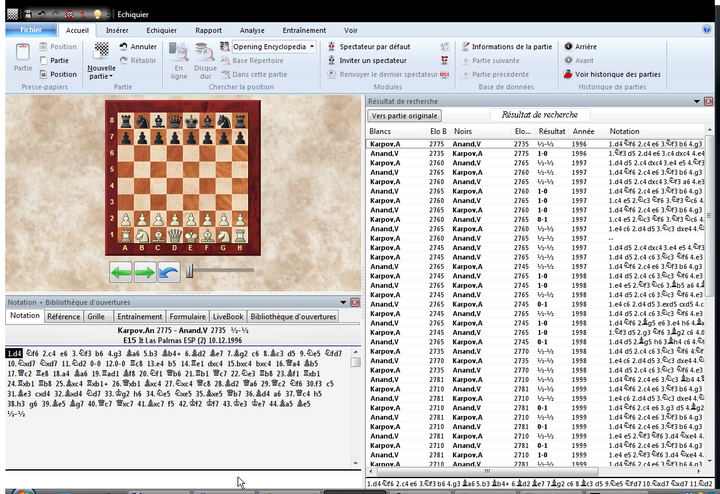Select the Formulaire tab

187,316
